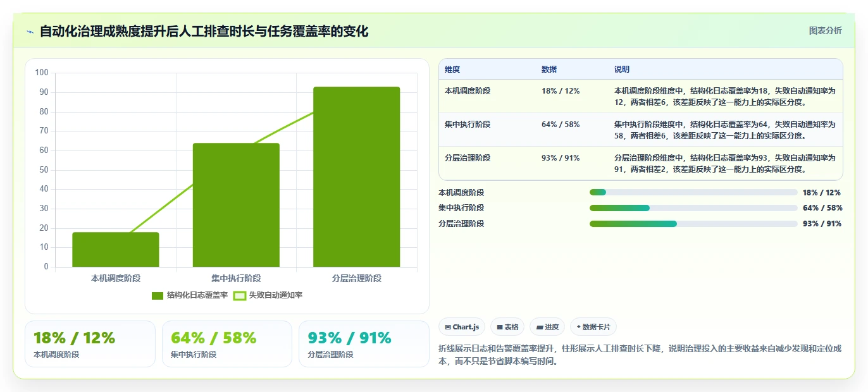Click the summary paragraph starting with 折线展示日志
This screenshot has height=392, width=868.
pyautogui.click(x=640, y=355)
